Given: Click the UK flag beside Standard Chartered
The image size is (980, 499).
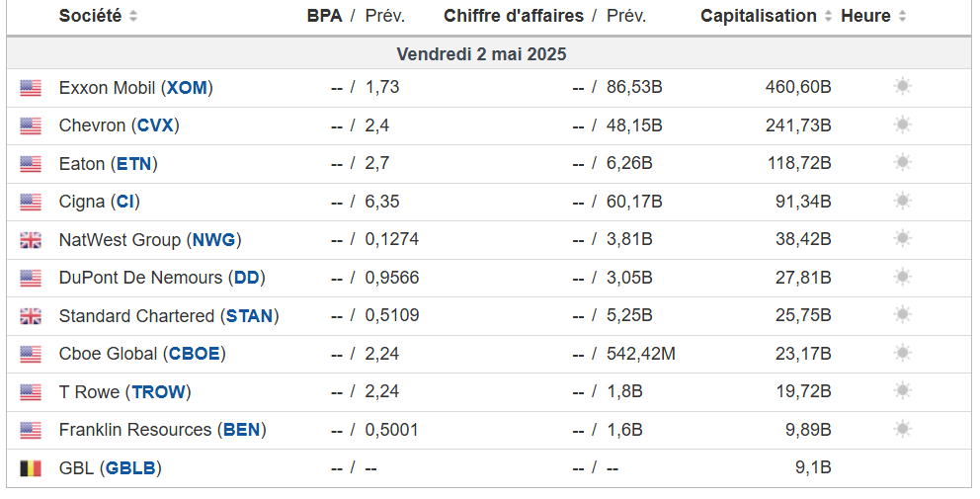Looking at the screenshot, I should pos(31,316).
